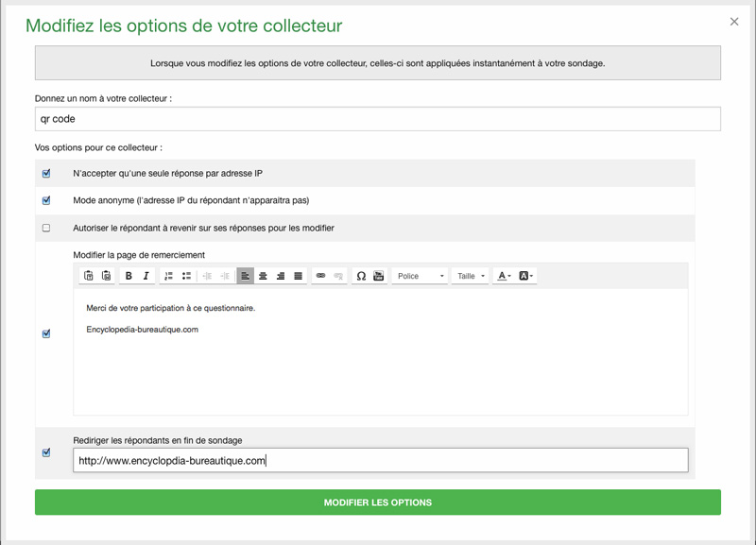Justify the paragraph text
Screen dimensions: 756x545
(x=298, y=276)
